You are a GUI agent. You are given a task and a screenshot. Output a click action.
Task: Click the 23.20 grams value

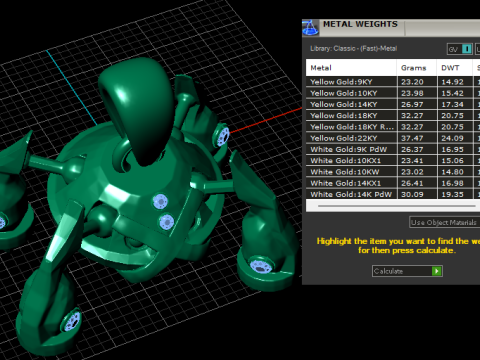(412, 82)
